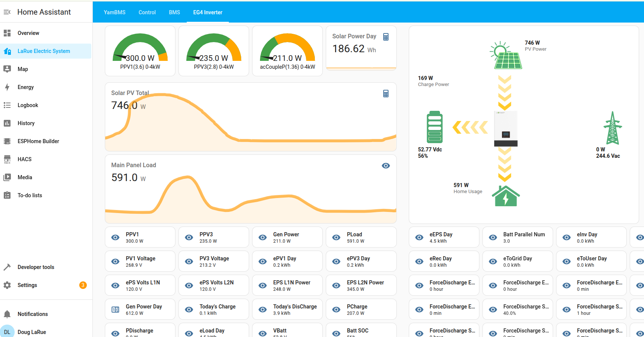The image size is (644, 337).
Task: Open PV1 Voltage entity card
Action: tap(140, 261)
